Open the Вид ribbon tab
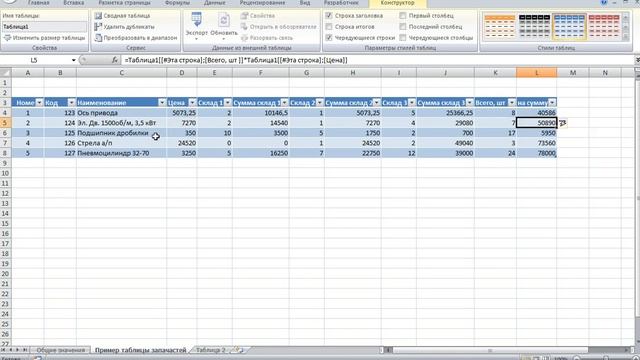 (304, 3)
